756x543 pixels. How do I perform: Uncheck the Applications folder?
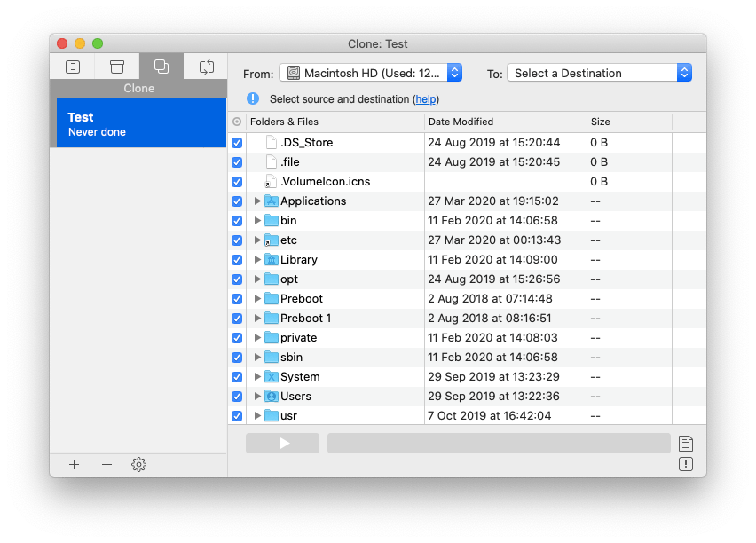[x=236, y=201]
